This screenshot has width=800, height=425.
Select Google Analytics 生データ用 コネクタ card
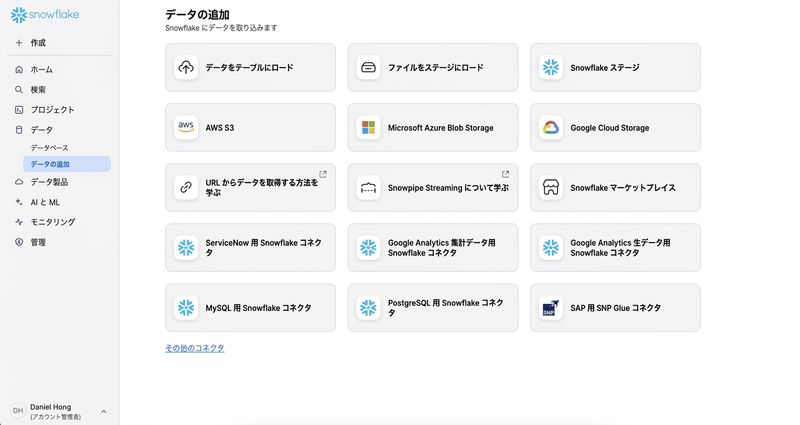[615, 248]
